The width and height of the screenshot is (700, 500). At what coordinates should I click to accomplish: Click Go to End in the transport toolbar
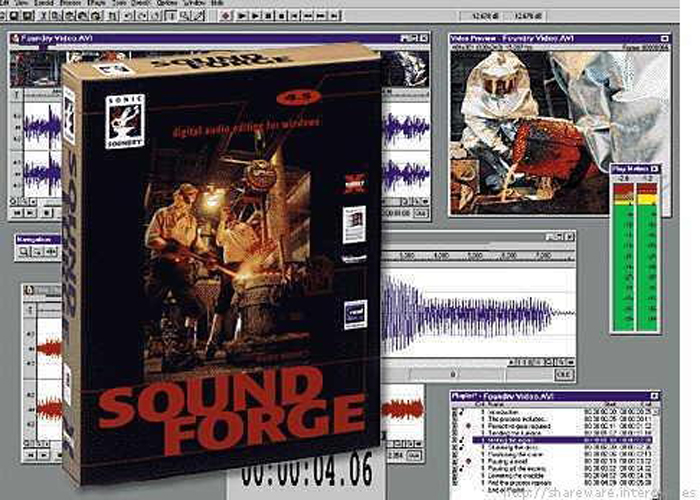334,16
